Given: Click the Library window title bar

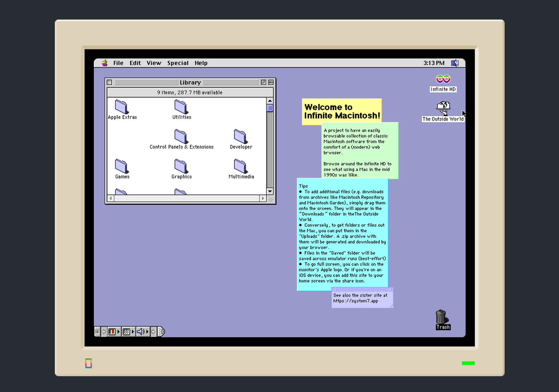Looking at the screenshot, I should point(190,83).
